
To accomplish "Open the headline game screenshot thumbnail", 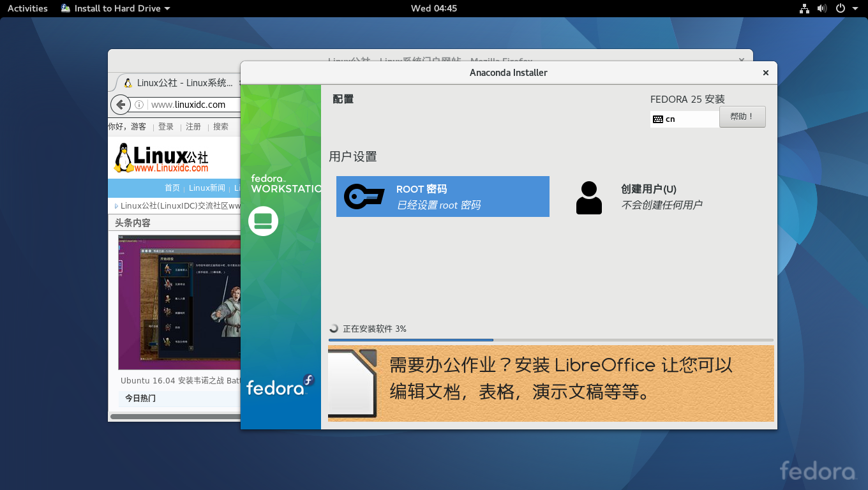I will pyautogui.click(x=179, y=302).
